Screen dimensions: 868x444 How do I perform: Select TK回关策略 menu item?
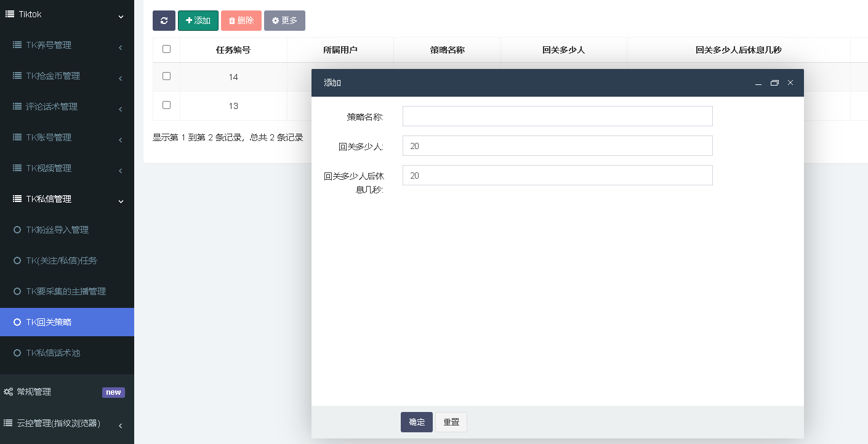click(67, 322)
